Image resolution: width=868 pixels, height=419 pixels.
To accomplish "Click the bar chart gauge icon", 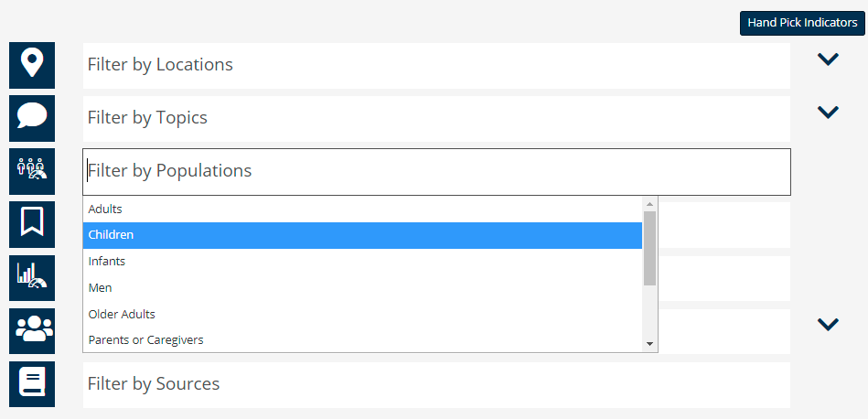I will (x=32, y=277).
